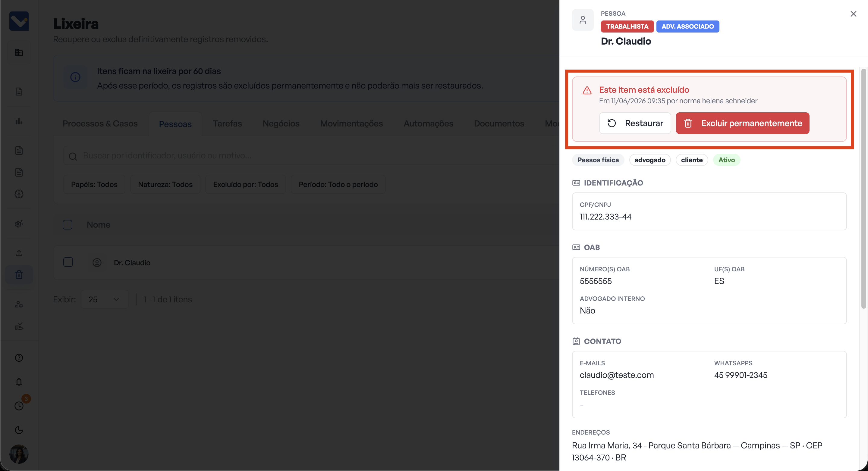
Task: Click the Dr. Claudio name in the list
Action: click(132, 263)
